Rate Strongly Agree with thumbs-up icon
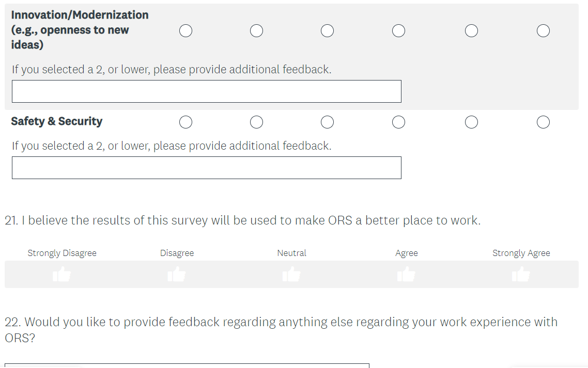This screenshot has height=368, width=588. pyautogui.click(x=521, y=275)
